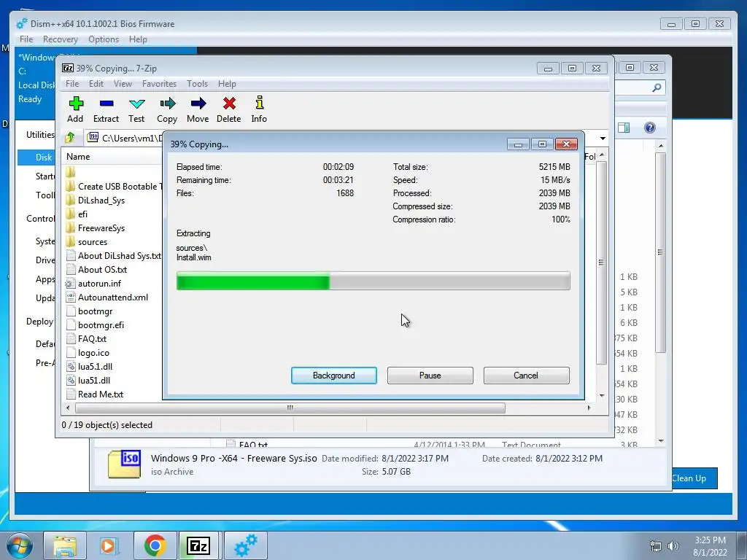
Task: Select the sources folder
Action: [x=87, y=242]
